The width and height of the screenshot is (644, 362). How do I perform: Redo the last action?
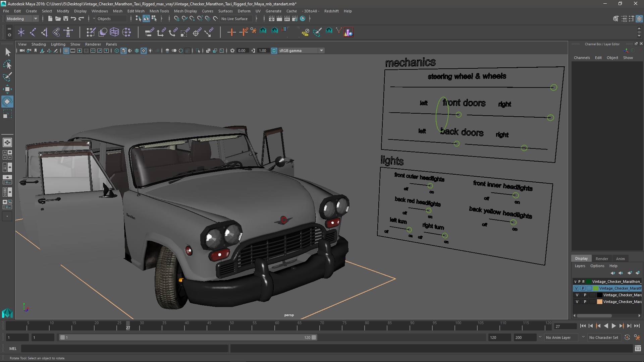tap(81, 19)
